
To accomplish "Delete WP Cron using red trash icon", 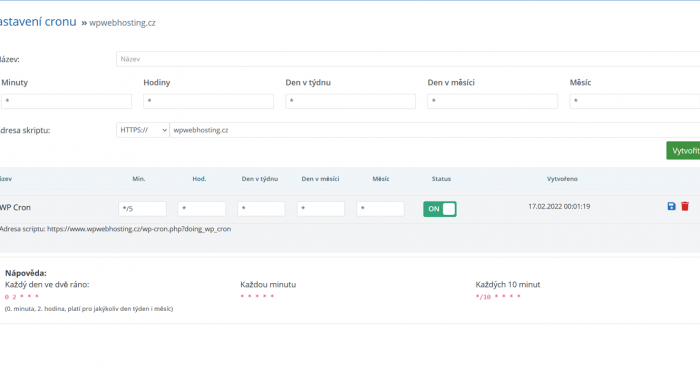I will [x=685, y=206].
